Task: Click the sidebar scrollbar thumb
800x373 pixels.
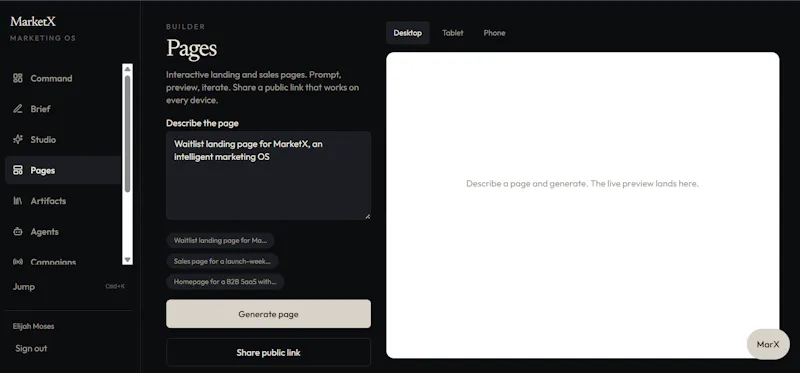Action: coord(128,134)
